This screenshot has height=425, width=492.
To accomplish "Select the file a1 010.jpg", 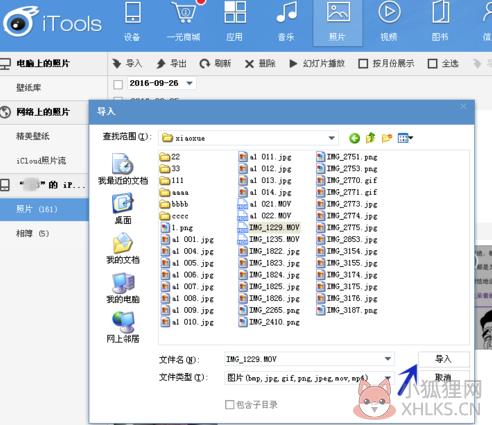I will (x=187, y=322).
